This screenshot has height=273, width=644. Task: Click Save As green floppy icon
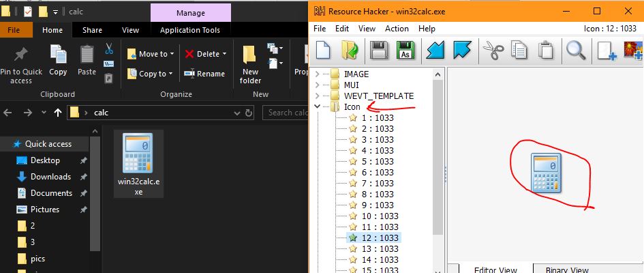pos(405,51)
